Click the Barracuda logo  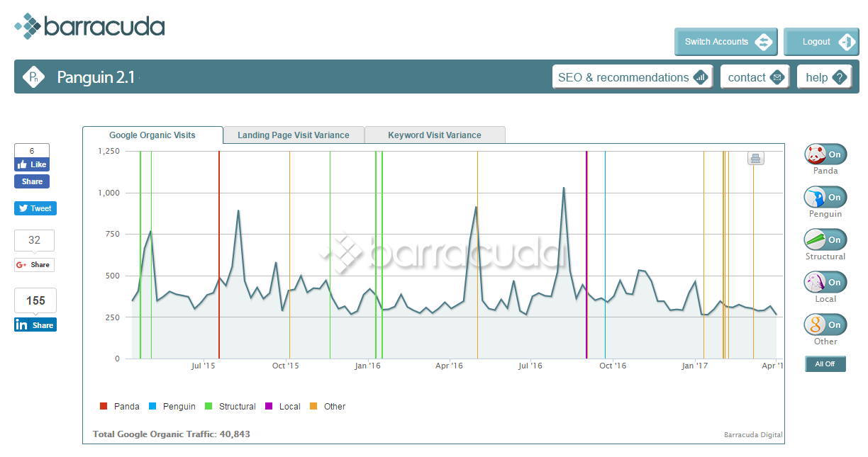(89, 27)
